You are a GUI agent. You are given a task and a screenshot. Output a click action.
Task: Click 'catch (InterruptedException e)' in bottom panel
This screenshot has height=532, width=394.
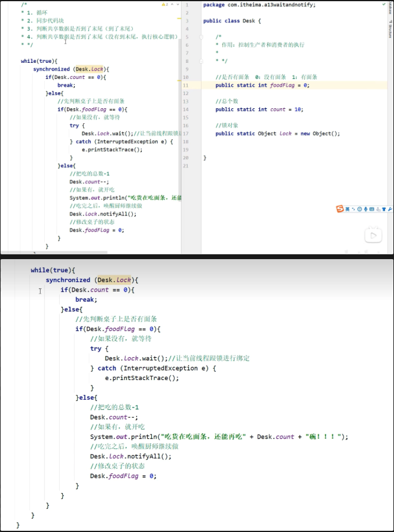153,368
